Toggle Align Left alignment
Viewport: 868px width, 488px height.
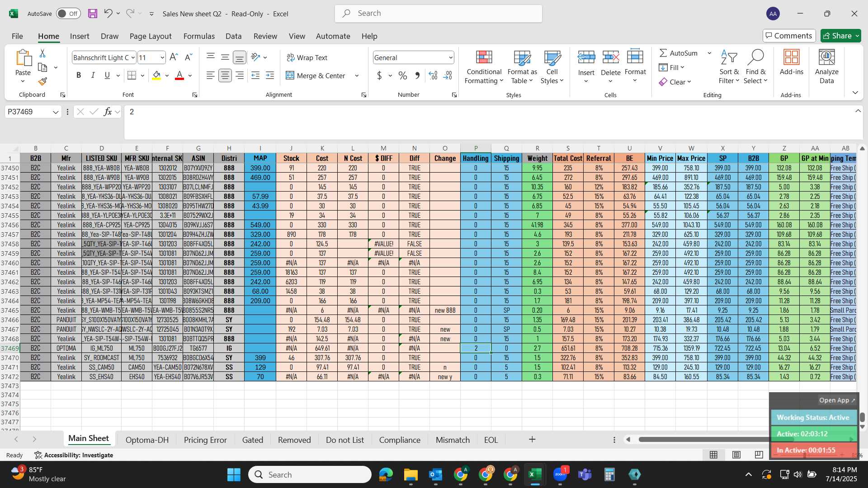[211, 76]
